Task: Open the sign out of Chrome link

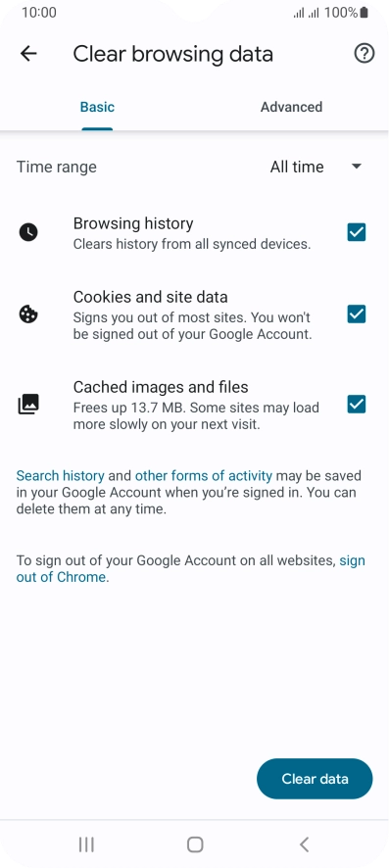Action: [x=191, y=568]
